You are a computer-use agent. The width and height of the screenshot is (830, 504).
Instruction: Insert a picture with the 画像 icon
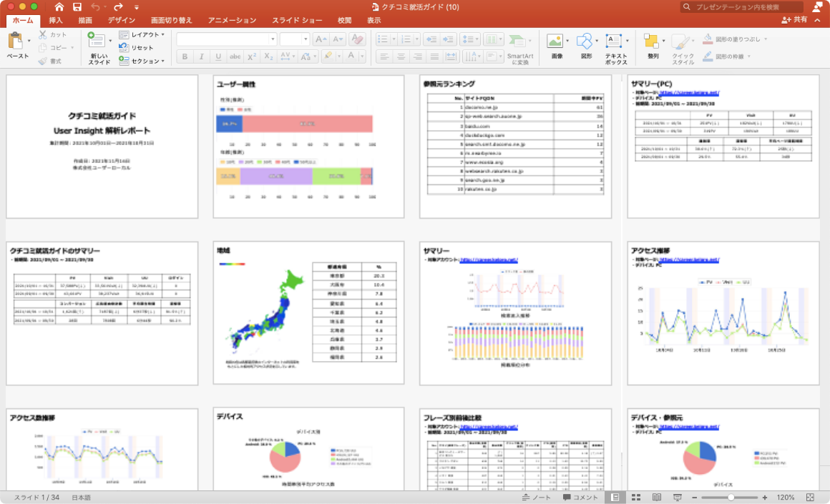pos(555,41)
